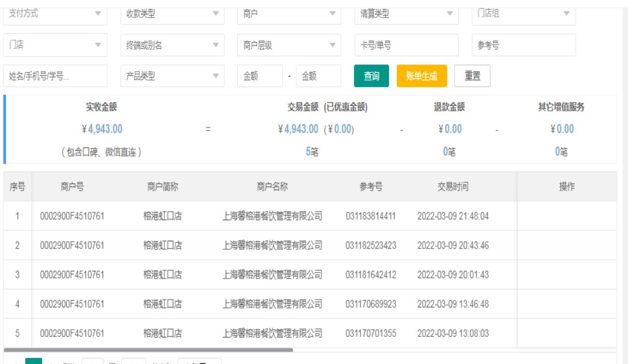This screenshot has width=628, height=364.
Task: Click the 姓名/手机号/学号 input box
Action: [55, 76]
